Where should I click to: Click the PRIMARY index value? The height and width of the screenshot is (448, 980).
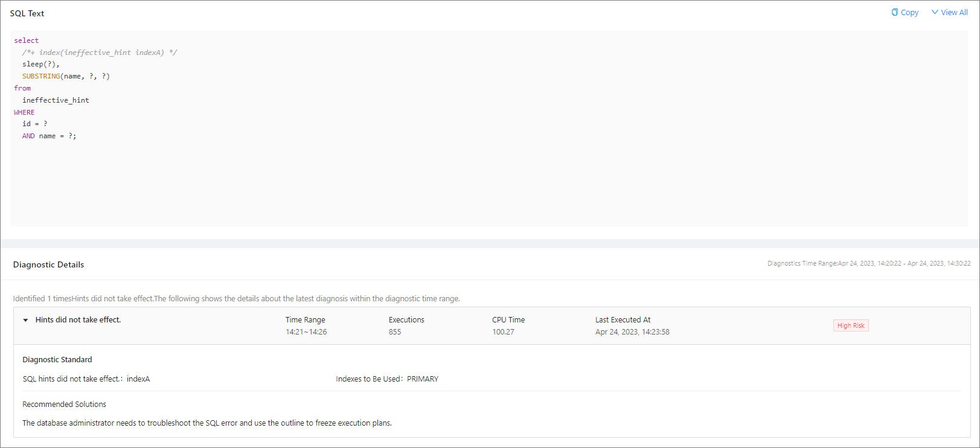point(423,379)
